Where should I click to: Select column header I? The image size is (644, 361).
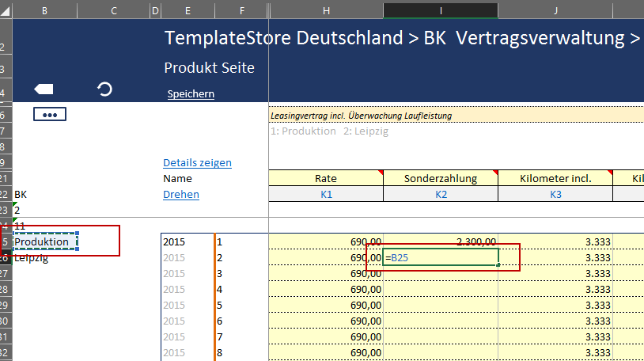441,10
